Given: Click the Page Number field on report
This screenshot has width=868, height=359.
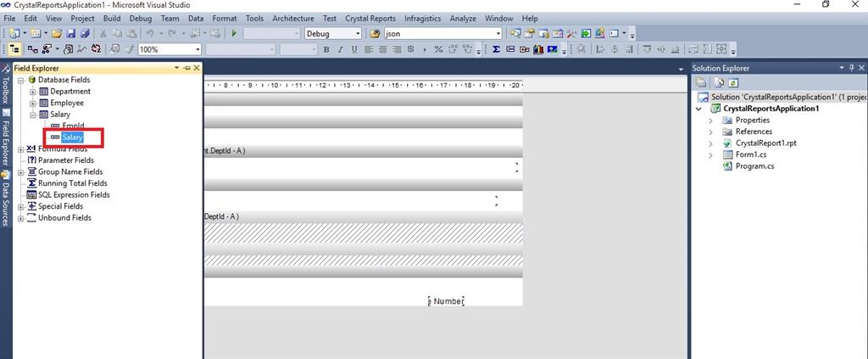Looking at the screenshot, I should click(x=446, y=301).
